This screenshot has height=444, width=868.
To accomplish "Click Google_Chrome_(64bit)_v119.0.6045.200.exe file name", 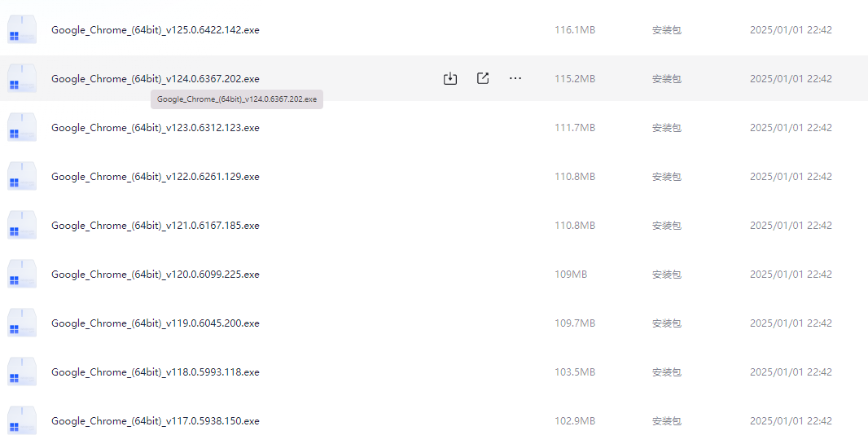I will click(x=155, y=323).
